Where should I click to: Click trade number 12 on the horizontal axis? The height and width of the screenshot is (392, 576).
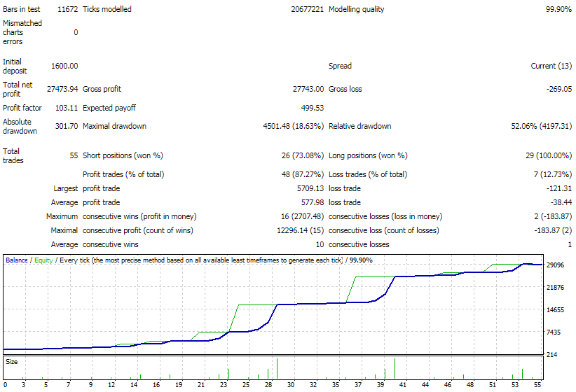(x=112, y=385)
